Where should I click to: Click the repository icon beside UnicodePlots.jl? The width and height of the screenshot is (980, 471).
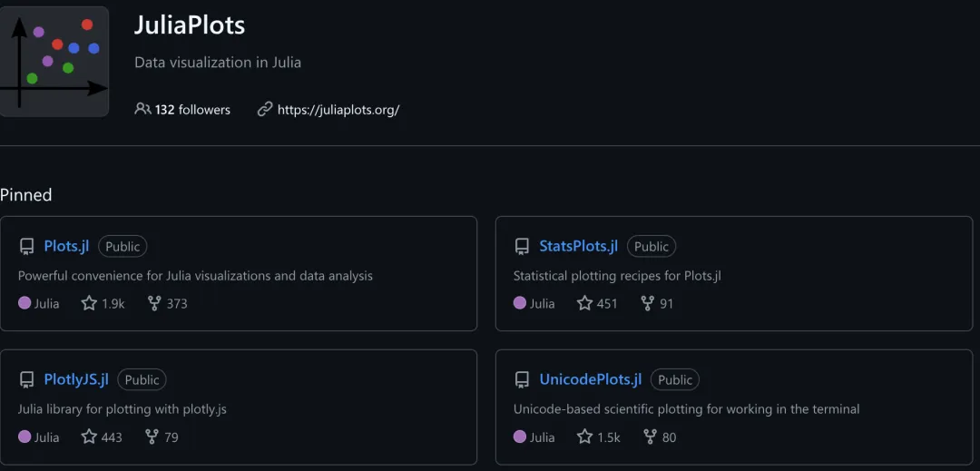pyautogui.click(x=522, y=380)
